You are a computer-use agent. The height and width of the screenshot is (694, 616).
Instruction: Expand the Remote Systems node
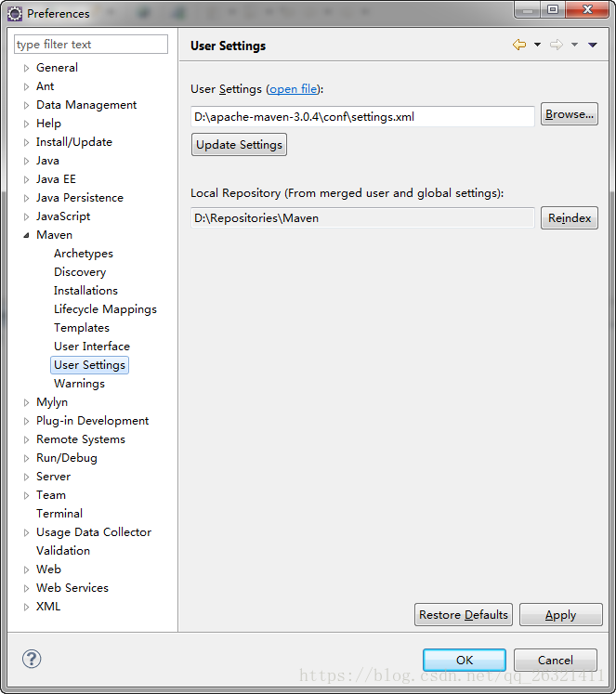(26, 440)
